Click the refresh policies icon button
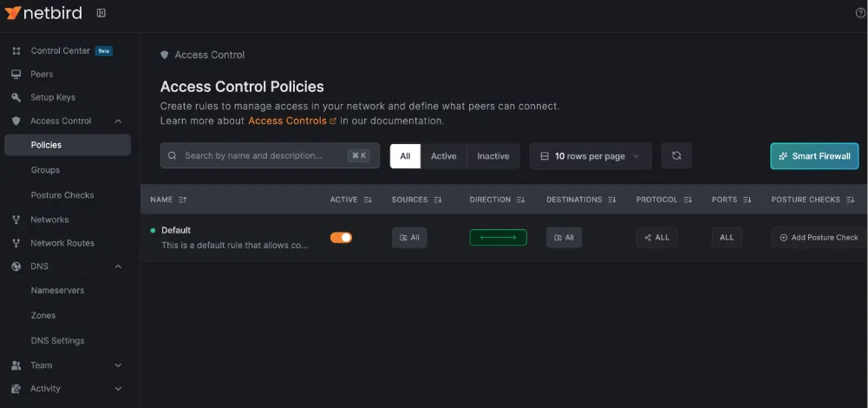Screen dimensions: 868x408 click(x=676, y=156)
